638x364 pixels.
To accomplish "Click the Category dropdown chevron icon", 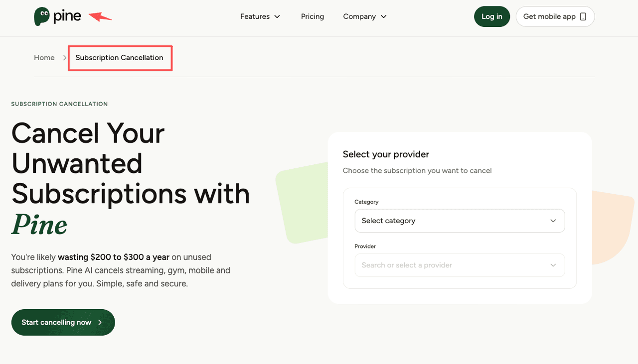I will [x=553, y=221].
